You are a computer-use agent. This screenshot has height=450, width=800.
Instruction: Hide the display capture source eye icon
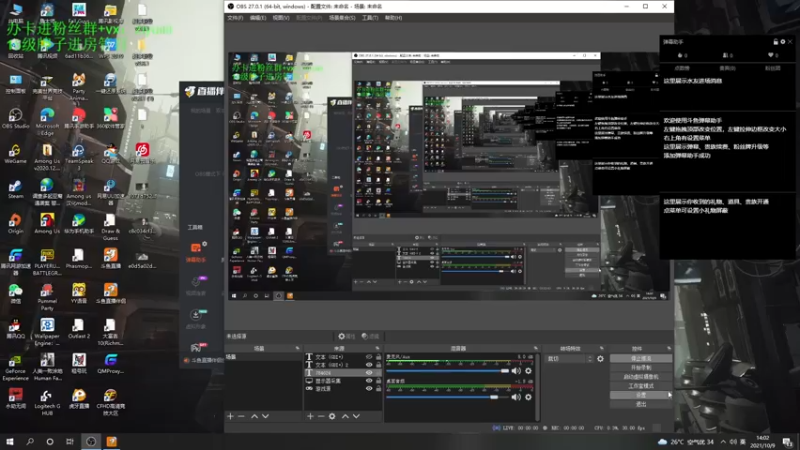[x=369, y=381]
